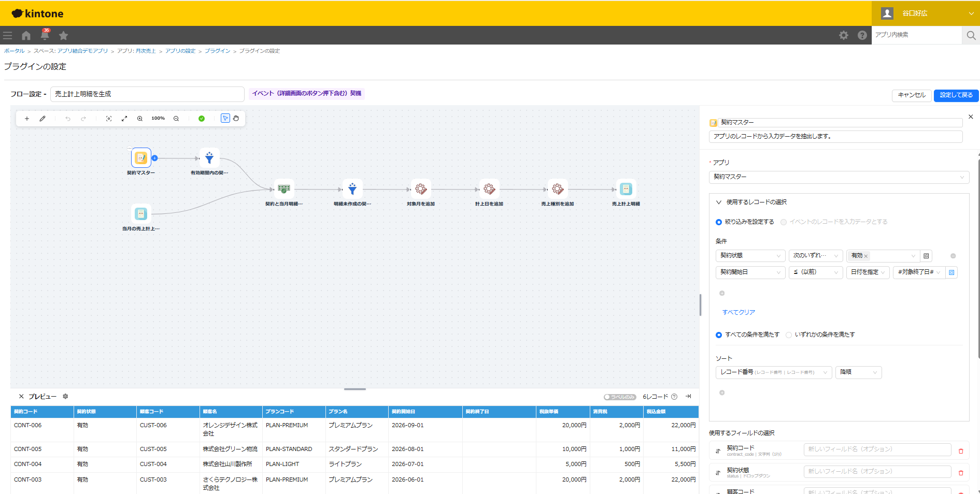Open the プラグイン breadcrumb link

click(x=217, y=51)
